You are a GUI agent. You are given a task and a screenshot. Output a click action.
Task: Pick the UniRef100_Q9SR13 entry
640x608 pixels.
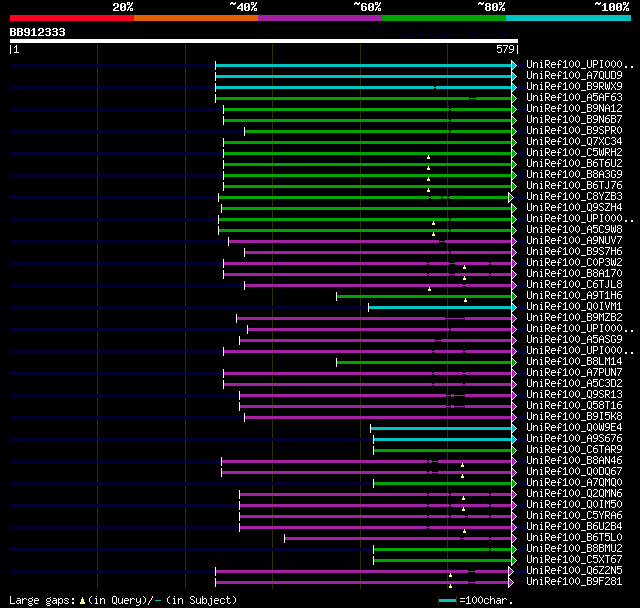click(x=574, y=395)
